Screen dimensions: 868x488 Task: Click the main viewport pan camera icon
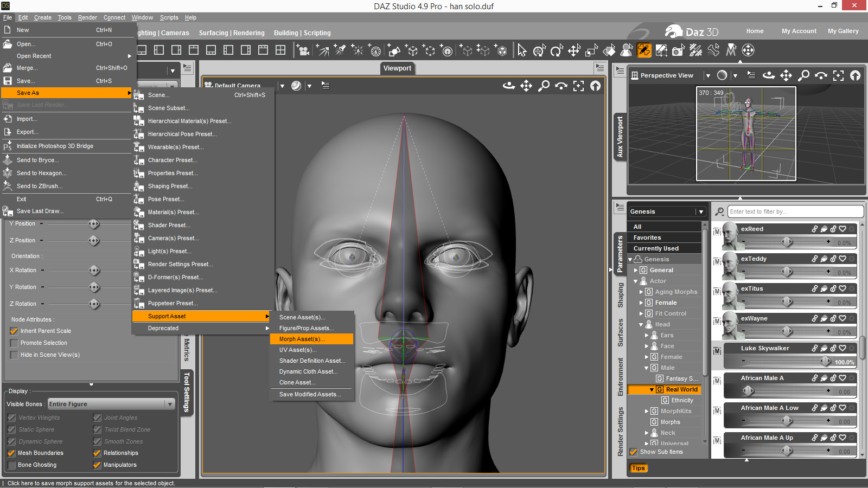pyautogui.click(x=526, y=86)
